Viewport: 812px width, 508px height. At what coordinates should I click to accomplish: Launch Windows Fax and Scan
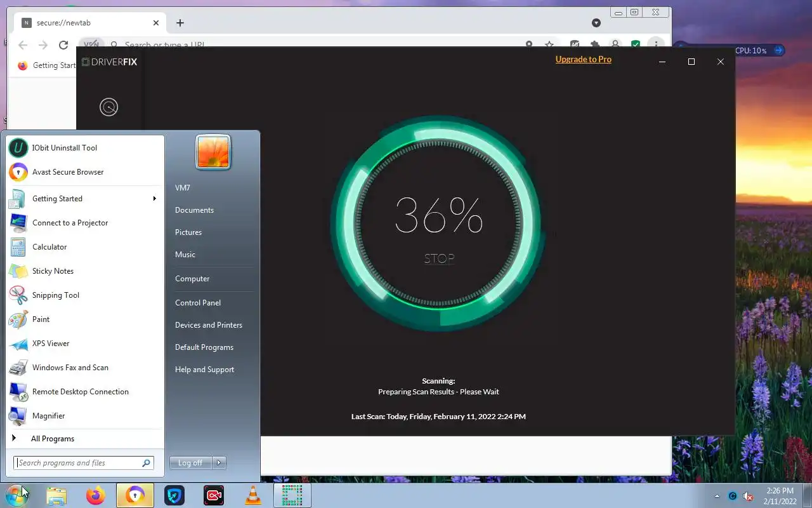pos(85,368)
